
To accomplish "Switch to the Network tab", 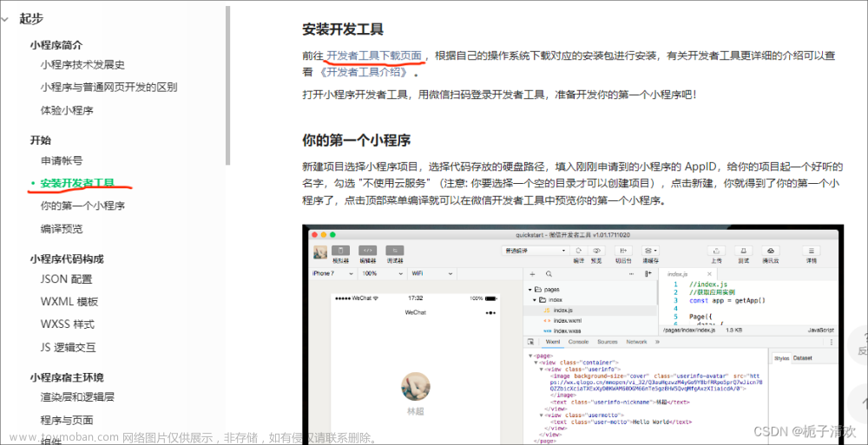I will pyautogui.click(x=636, y=342).
